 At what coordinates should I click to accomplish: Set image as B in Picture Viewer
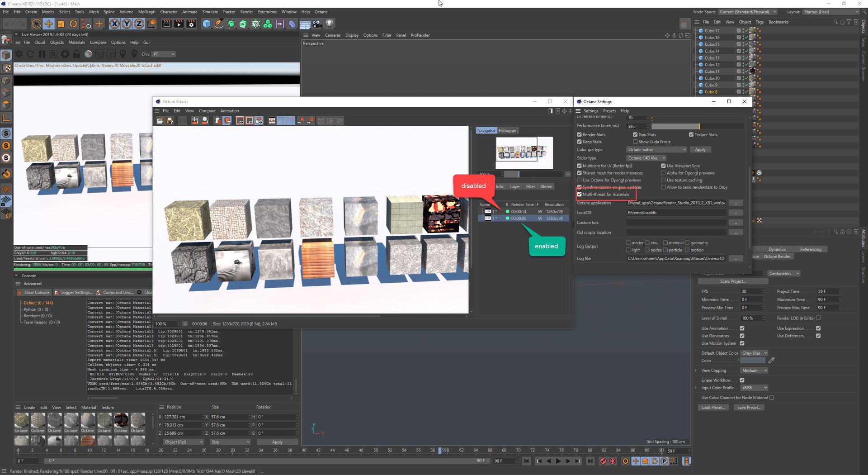(310, 121)
